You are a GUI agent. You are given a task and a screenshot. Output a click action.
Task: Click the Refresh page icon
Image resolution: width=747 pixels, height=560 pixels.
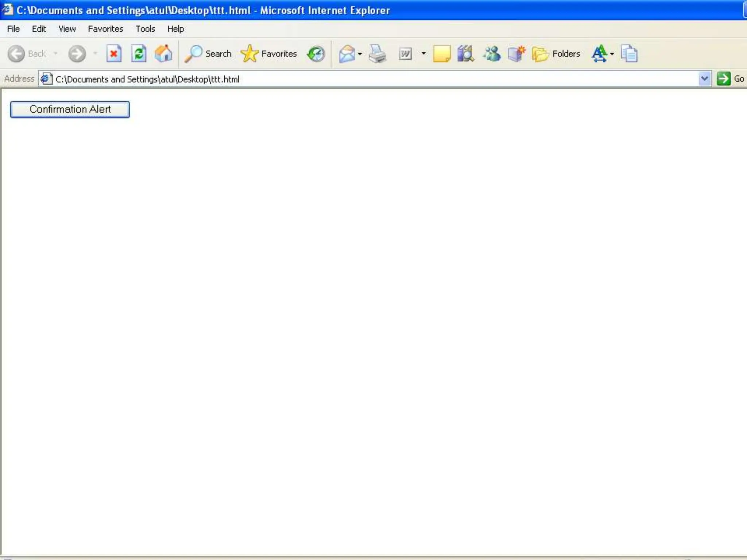click(139, 54)
